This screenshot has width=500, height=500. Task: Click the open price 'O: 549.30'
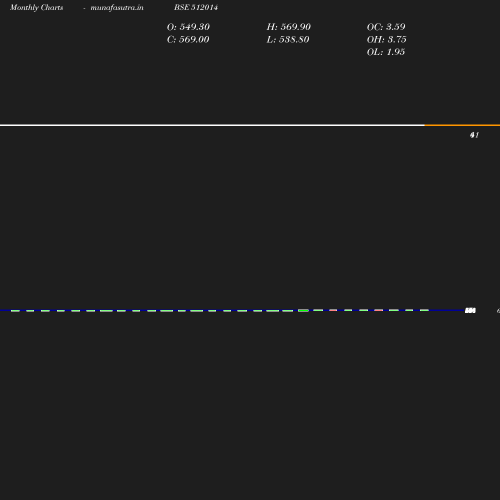tap(188, 27)
